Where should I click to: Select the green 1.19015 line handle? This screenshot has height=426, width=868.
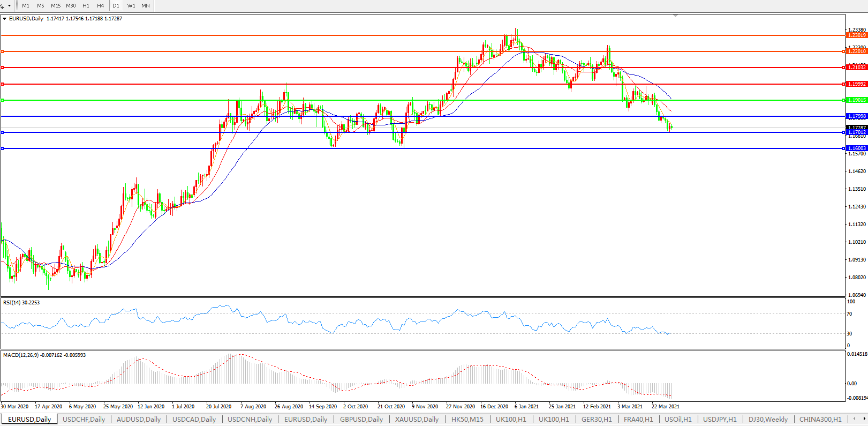(3, 100)
